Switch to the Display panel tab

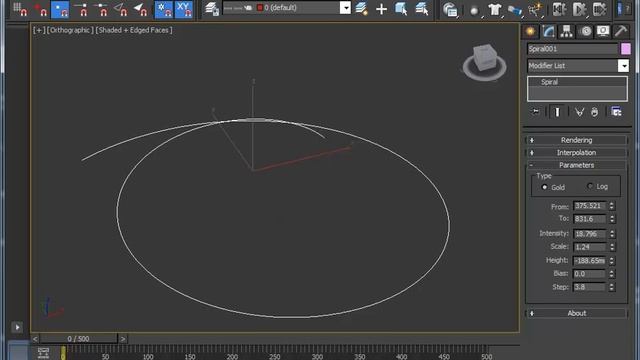tap(603, 31)
